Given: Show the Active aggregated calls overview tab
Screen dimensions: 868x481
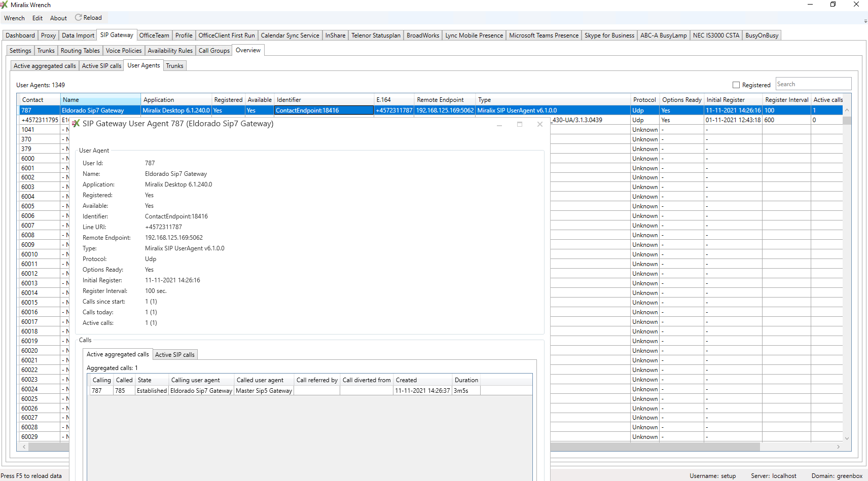Looking at the screenshot, I should (45, 66).
